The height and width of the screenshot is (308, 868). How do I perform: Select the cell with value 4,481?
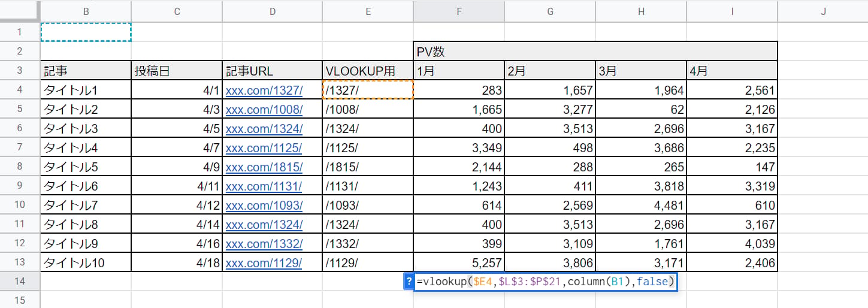641,204
